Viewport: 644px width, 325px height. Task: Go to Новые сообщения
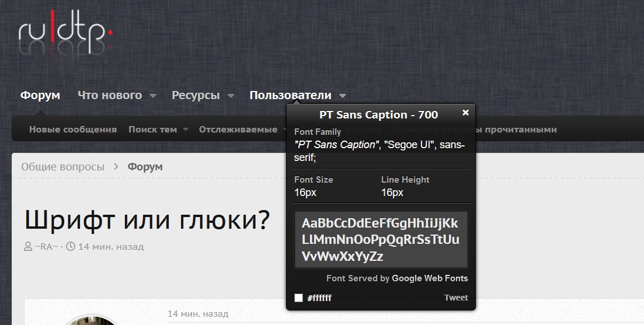(73, 130)
